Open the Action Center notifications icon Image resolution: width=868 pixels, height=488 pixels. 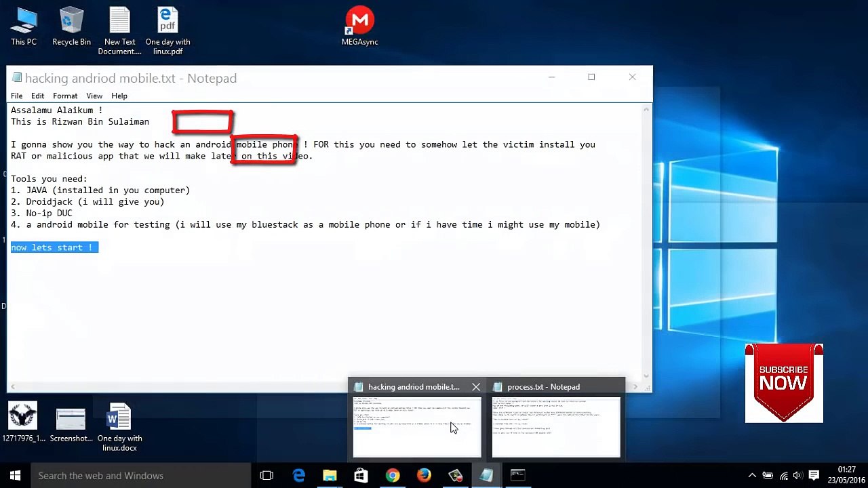click(x=814, y=476)
